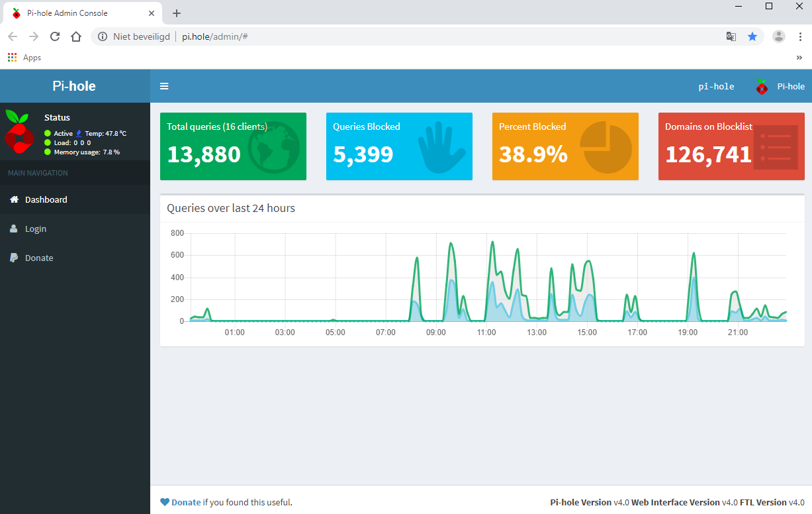812x514 pixels.
Task: Click the PayPal Donate icon in the sidebar
Action: [14, 258]
